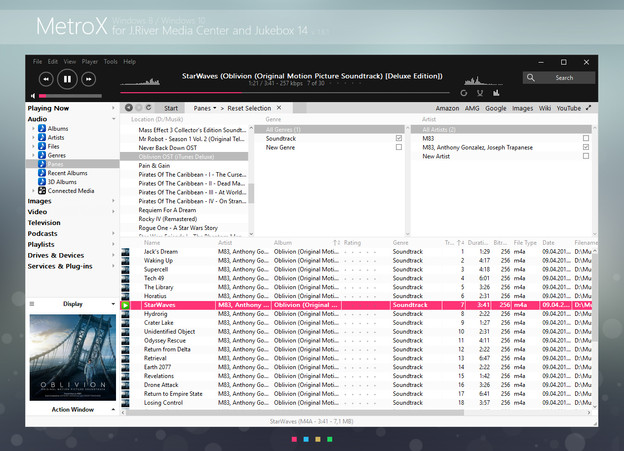Click the search magnifier icon
This screenshot has height=451, width=624.
pyautogui.click(x=530, y=78)
